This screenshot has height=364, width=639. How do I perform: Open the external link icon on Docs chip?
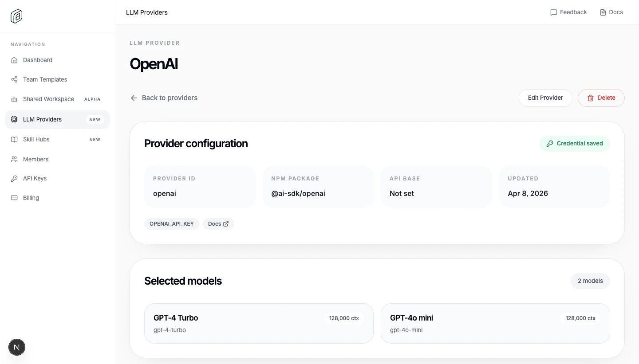click(x=226, y=223)
